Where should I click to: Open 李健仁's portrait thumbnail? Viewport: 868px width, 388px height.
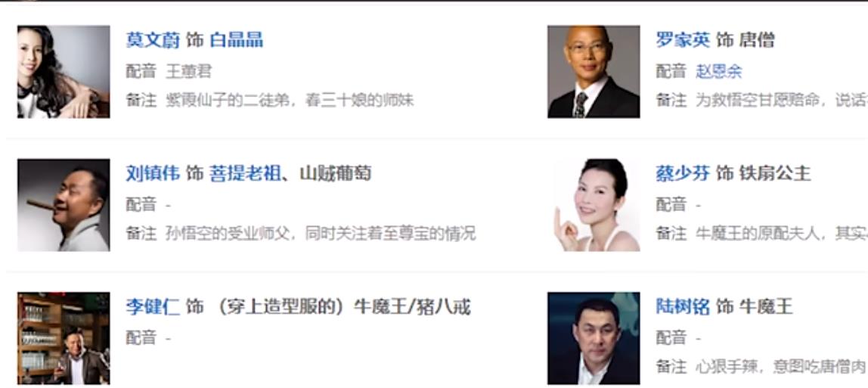(64, 338)
